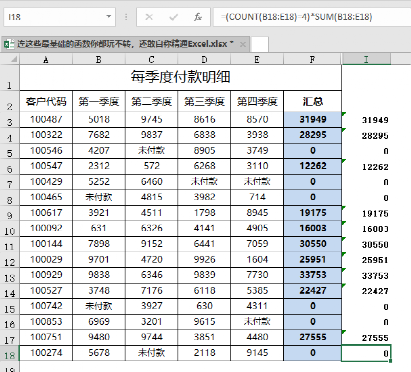Click total cell 33753 in column F
Screen dimensions: 411x372
[312, 275]
